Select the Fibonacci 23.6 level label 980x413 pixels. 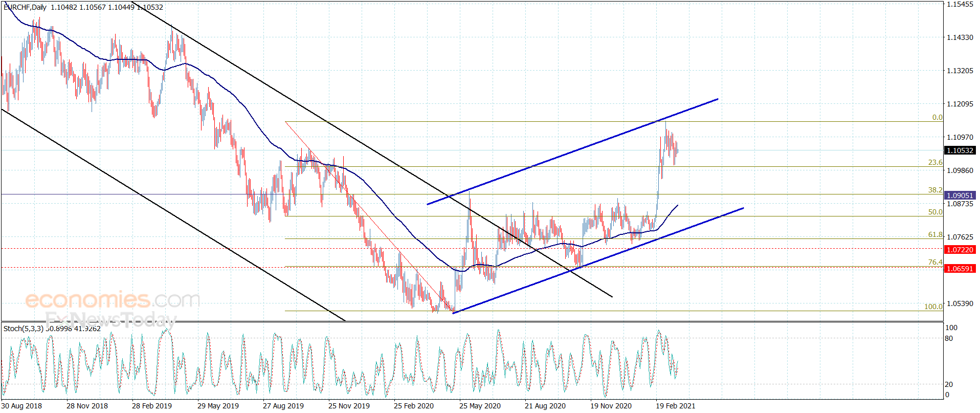(935, 162)
